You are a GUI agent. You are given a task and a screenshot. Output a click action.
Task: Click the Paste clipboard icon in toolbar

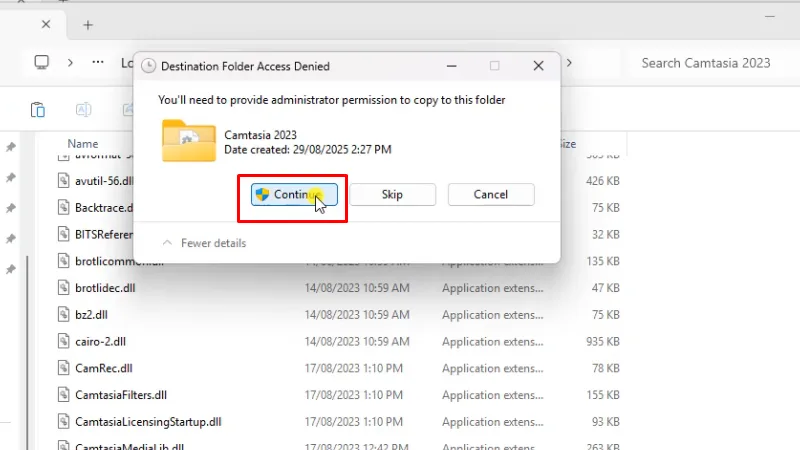[38, 110]
